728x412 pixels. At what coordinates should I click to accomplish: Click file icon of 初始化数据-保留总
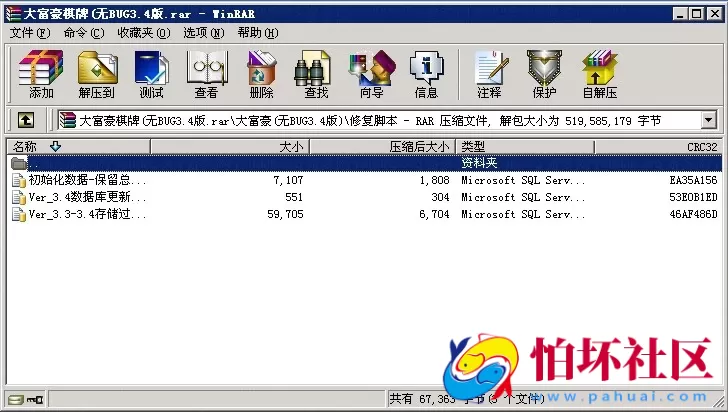pyautogui.click(x=19, y=180)
